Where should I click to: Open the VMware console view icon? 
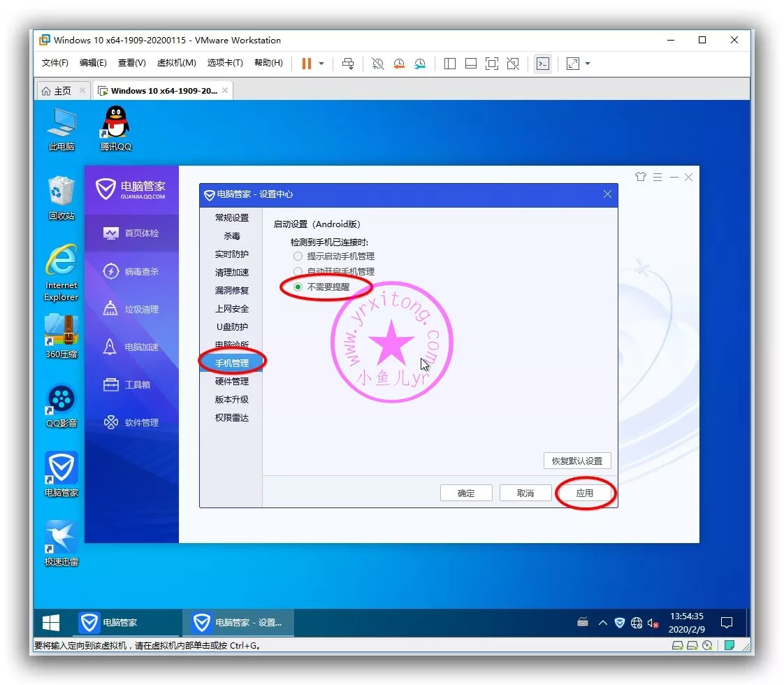[542, 64]
